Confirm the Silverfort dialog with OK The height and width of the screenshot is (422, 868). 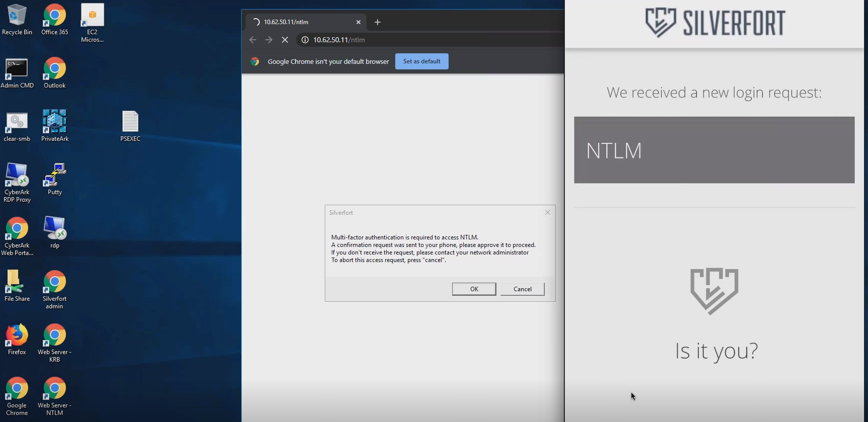coord(474,289)
